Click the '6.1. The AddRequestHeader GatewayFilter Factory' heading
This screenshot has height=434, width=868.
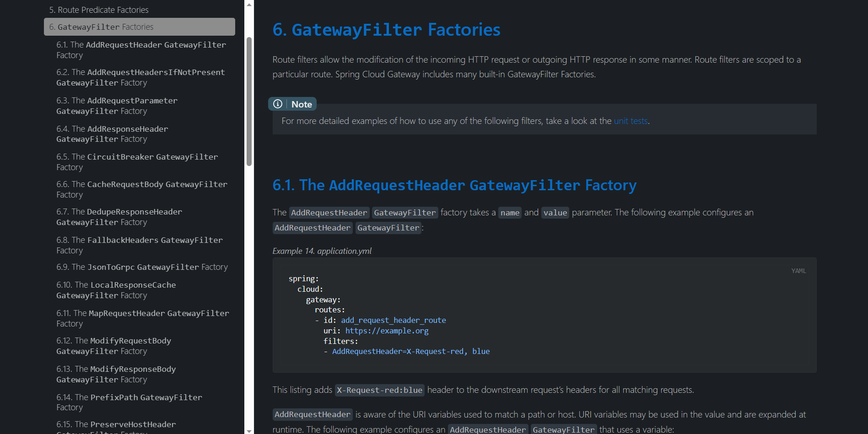[x=454, y=185]
